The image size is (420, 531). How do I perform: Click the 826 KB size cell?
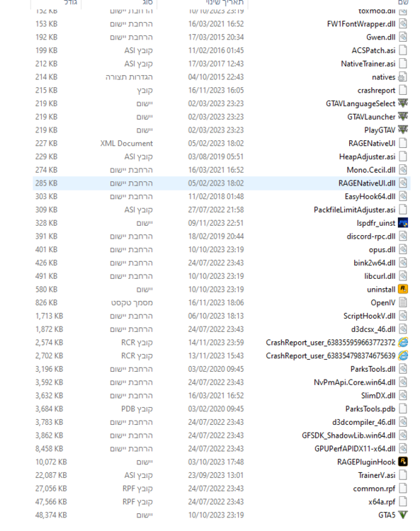(47, 302)
